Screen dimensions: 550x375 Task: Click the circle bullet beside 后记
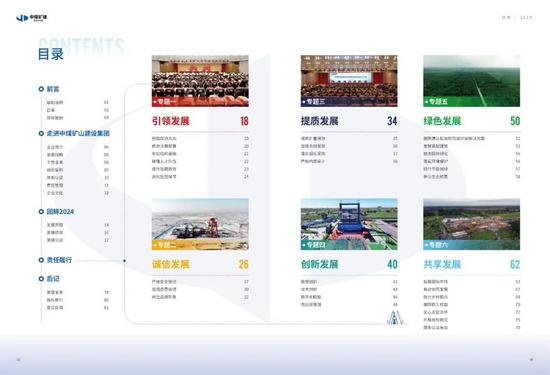[41, 279]
